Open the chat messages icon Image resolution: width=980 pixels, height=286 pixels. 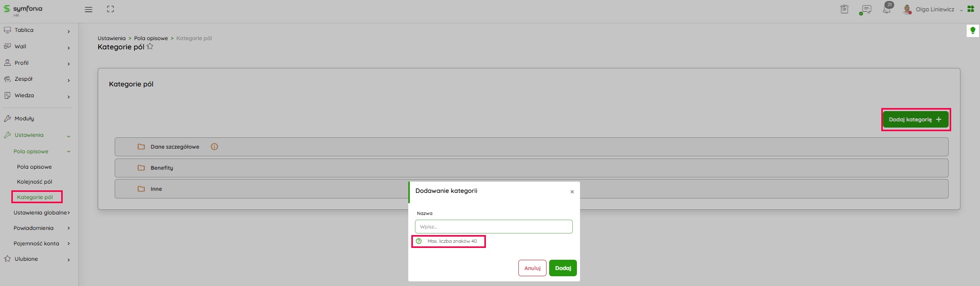(866, 10)
